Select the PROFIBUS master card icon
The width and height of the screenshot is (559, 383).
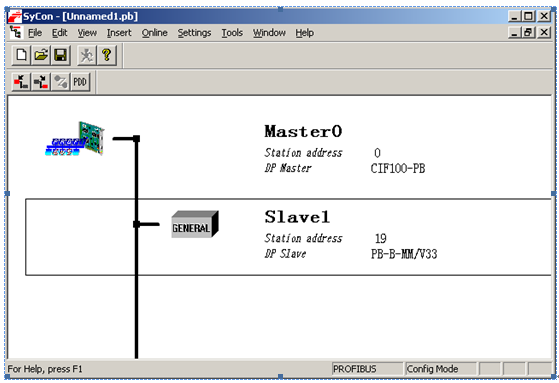[75, 139]
